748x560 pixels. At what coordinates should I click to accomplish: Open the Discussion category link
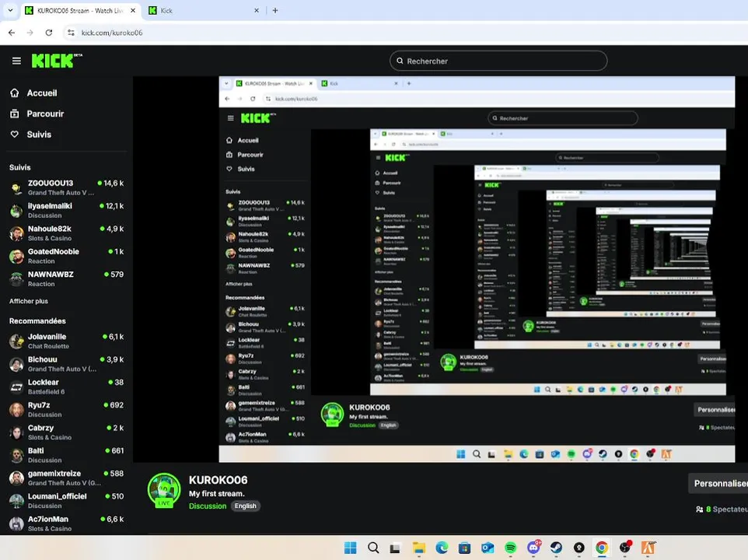[x=208, y=506]
